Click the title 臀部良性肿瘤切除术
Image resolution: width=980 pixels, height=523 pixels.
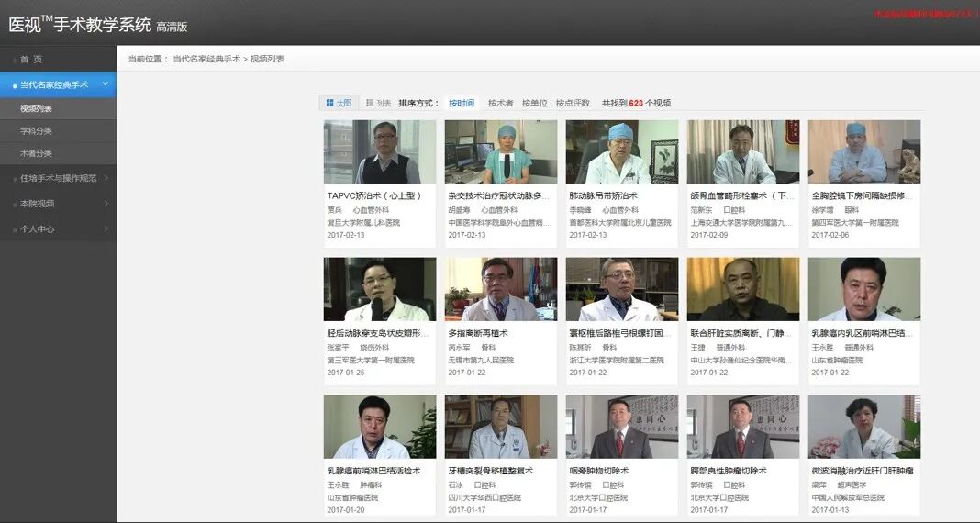tap(729, 471)
